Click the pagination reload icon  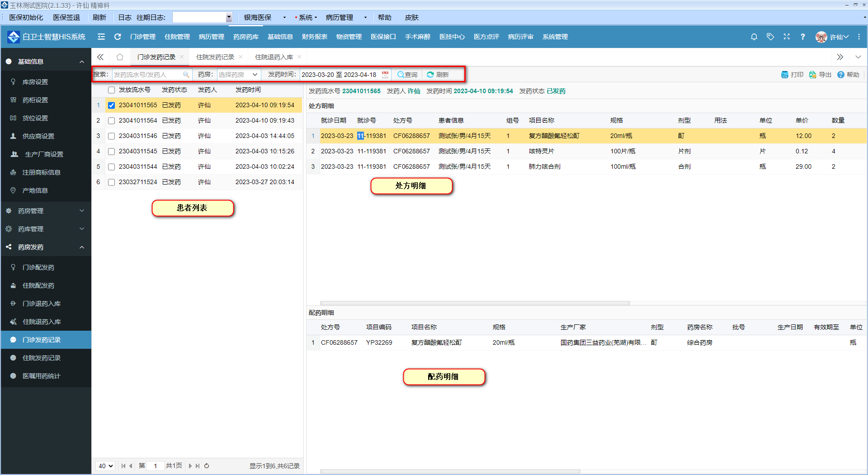(x=207, y=466)
